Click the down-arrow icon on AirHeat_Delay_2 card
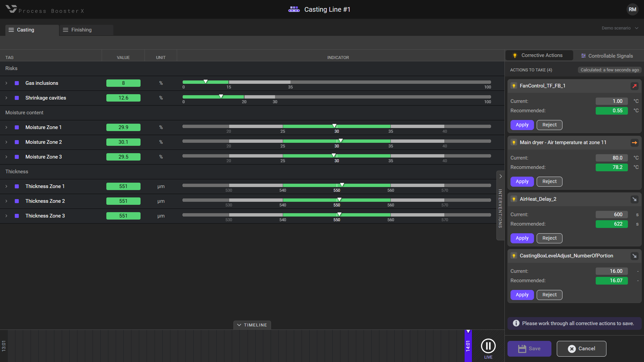 [634, 199]
